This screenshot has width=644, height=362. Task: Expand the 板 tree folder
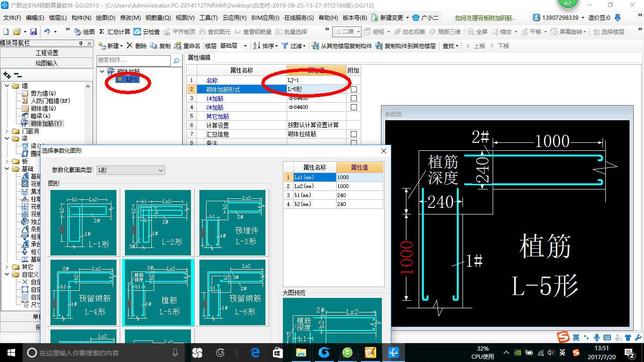coord(7,161)
